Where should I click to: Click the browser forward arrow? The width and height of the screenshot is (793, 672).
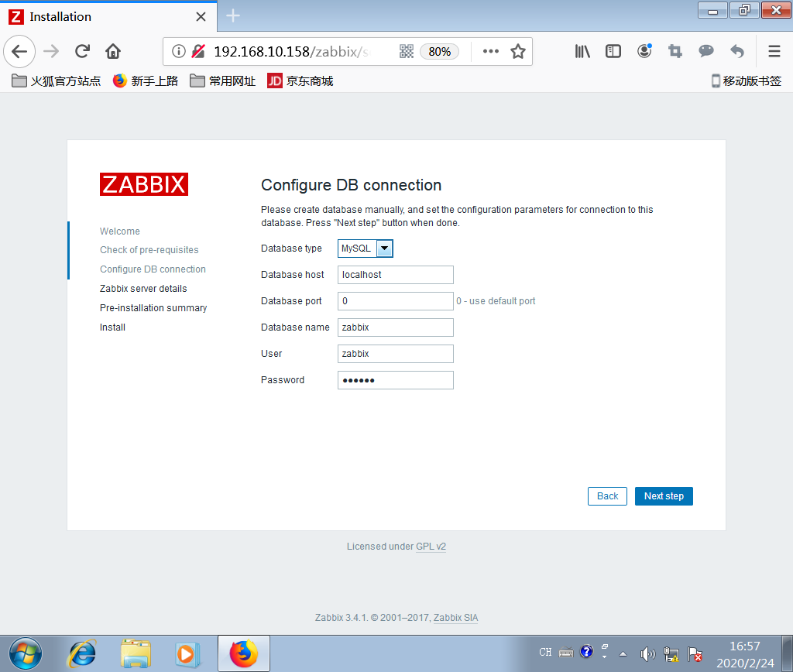point(51,51)
